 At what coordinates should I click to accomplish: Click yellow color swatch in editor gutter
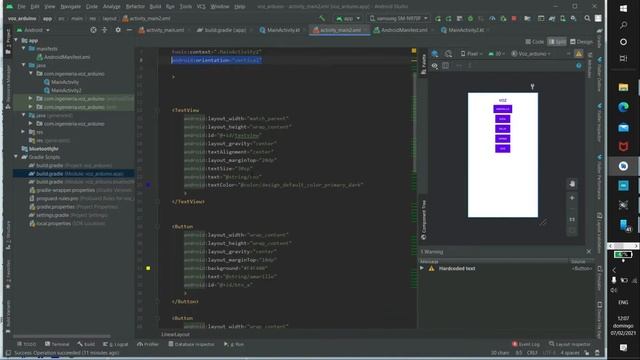click(148, 268)
